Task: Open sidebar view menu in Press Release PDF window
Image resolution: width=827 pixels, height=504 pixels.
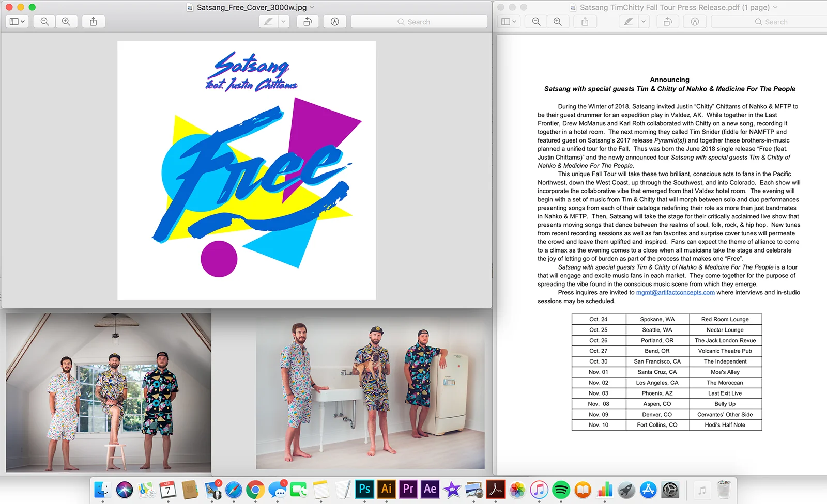Action: point(509,22)
